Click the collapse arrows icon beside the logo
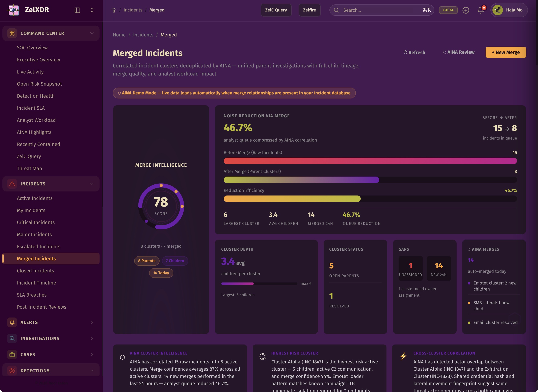The width and height of the screenshot is (538, 392). point(92,10)
